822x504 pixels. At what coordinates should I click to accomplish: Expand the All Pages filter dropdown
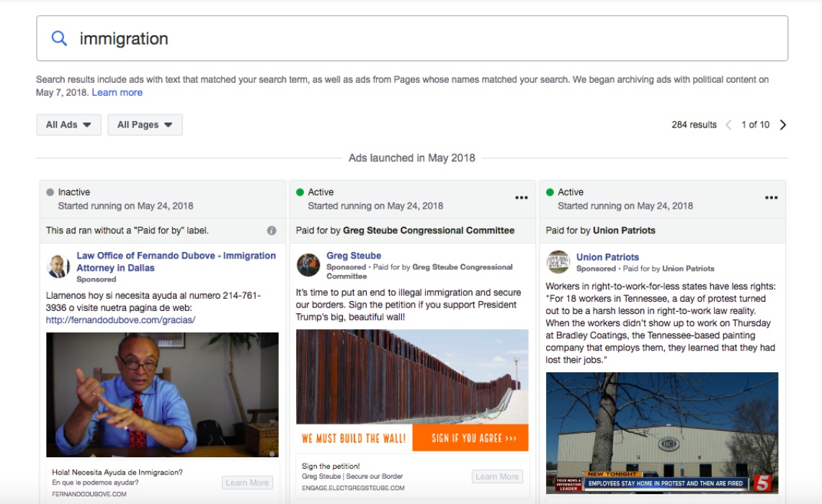coord(146,125)
